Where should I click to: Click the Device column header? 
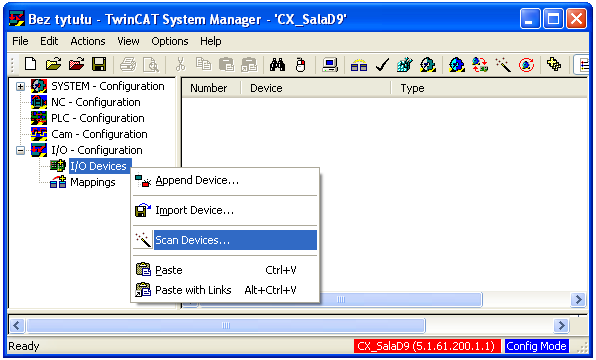pyautogui.click(x=315, y=88)
